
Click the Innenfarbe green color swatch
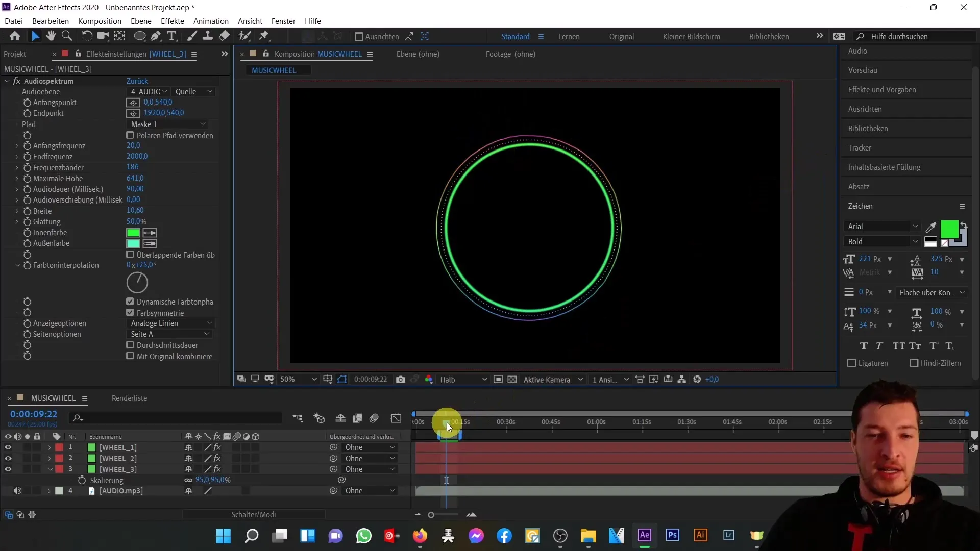point(133,233)
